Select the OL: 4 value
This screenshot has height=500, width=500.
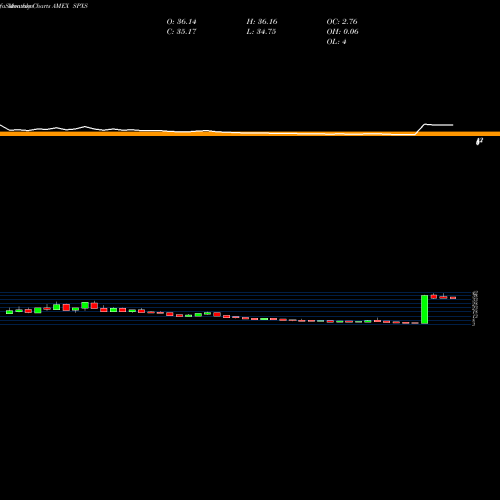pos(336,42)
